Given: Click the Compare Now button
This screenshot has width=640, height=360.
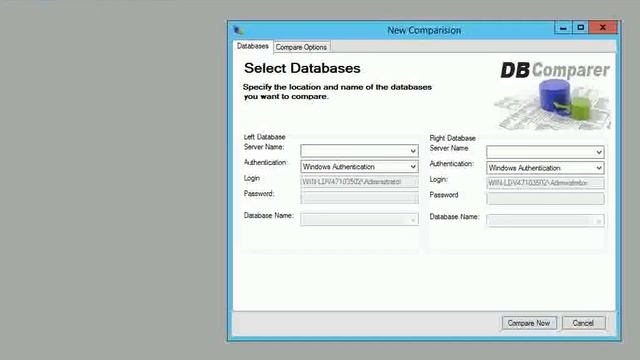Looking at the screenshot, I should coord(529,323).
